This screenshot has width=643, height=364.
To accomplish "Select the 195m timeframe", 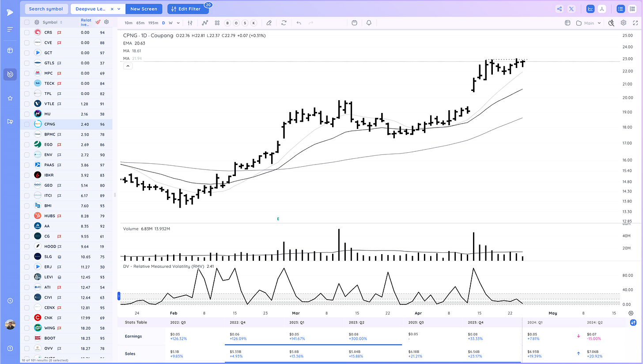I will pyautogui.click(x=153, y=23).
